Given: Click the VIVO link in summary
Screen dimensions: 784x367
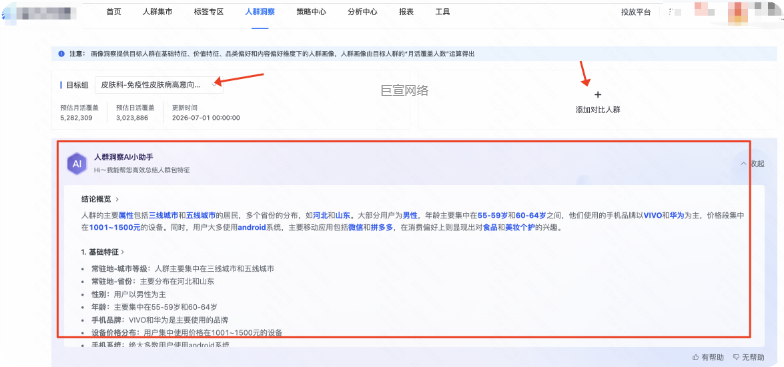Looking at the screenshot, I should point(652,216).
